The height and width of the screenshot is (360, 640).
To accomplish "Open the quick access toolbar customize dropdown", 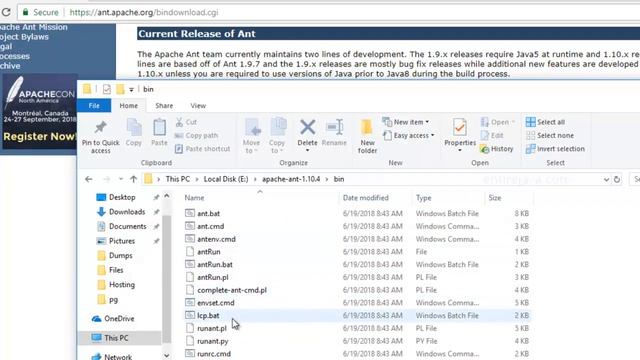I will point(131,89).
